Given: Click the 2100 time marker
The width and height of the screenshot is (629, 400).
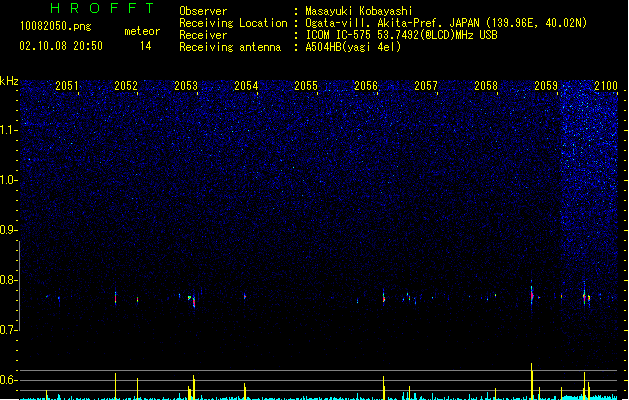Looking at the screenshot, I should coord(606,86).
